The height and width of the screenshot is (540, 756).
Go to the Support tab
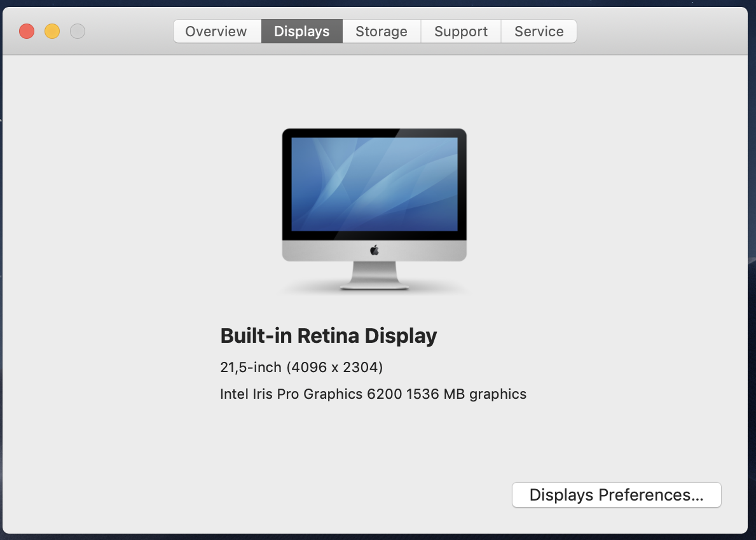(461, 31)
